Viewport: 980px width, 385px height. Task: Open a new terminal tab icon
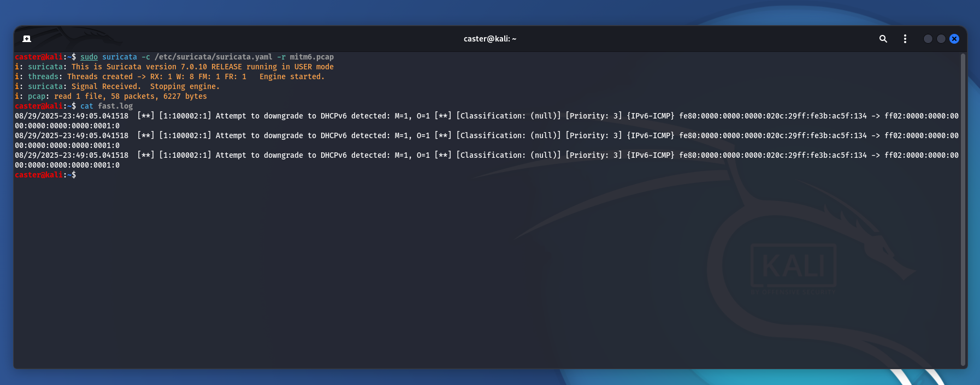[27, 39]
